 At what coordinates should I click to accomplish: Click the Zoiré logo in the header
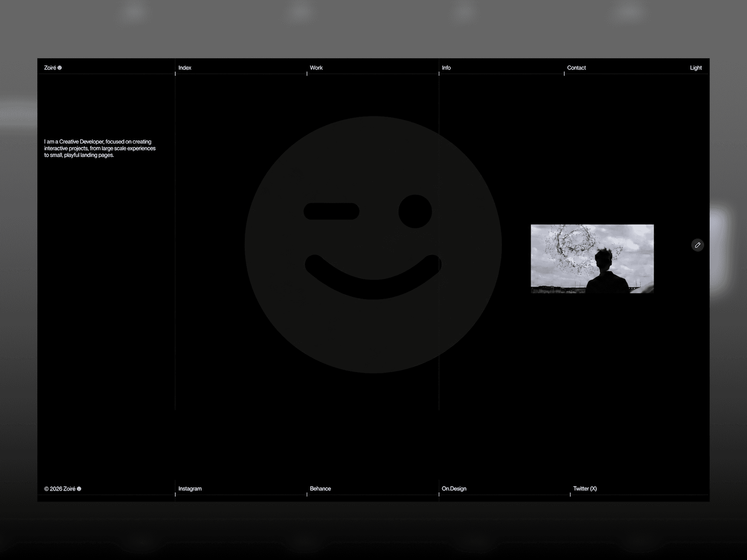point(53,68)
